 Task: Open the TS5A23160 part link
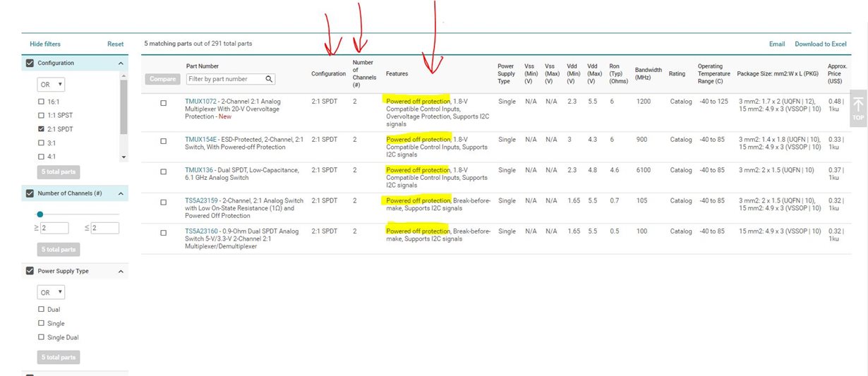[x=201, y=231]
